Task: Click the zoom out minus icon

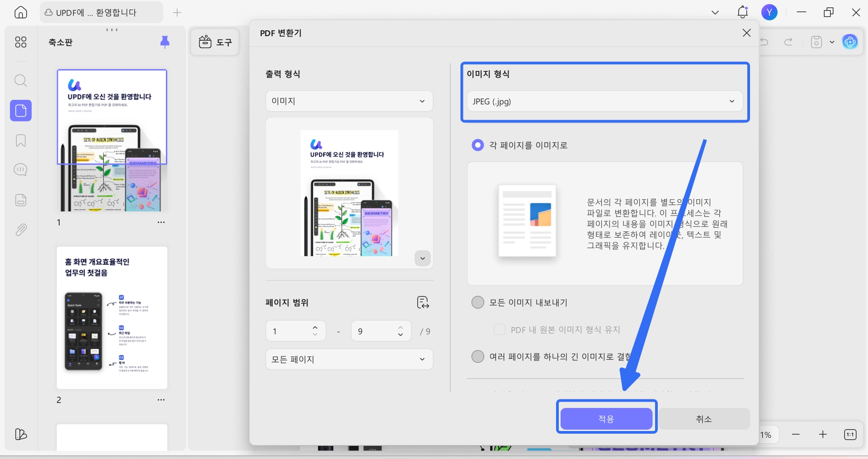Action: pyautogui.click(x=796, y=434)
